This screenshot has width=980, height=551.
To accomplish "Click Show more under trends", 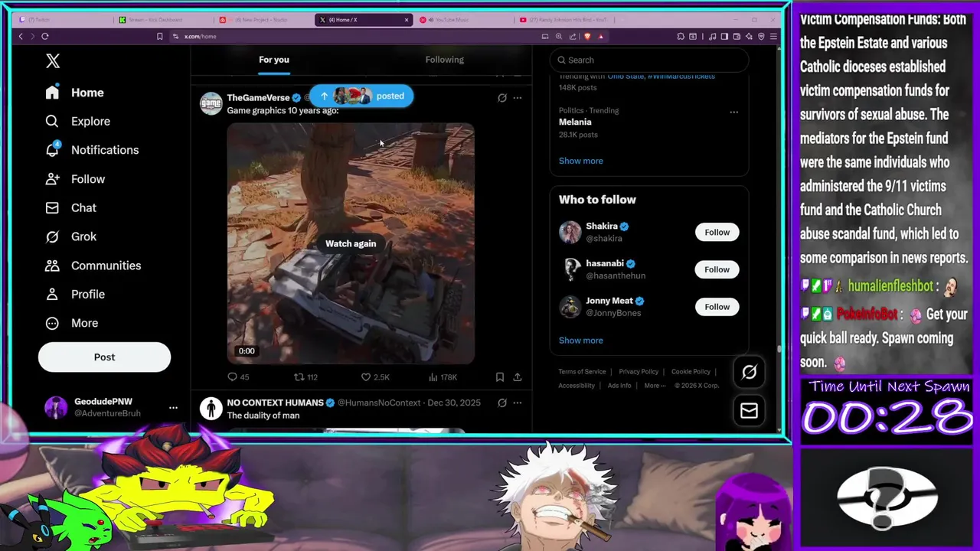I will point(580,161).
